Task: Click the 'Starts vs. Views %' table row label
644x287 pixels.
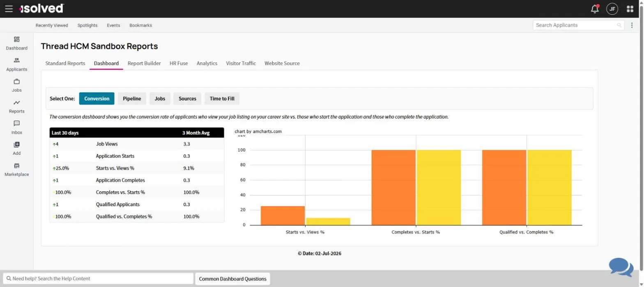Action: click(x=115, y=168)
